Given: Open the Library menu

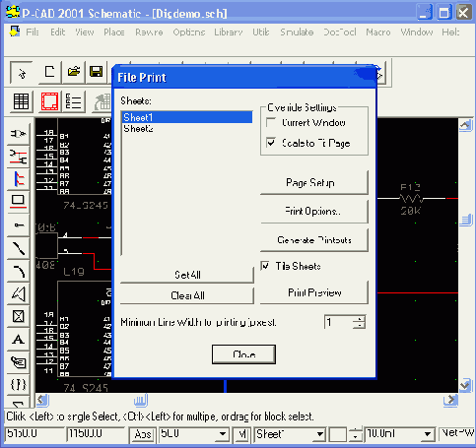Looking at the screenshot, I should tap(229, 32).
